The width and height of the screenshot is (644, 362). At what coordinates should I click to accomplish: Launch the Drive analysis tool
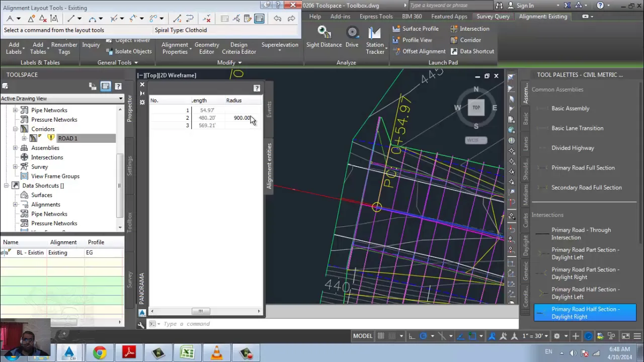pos(352,37)
